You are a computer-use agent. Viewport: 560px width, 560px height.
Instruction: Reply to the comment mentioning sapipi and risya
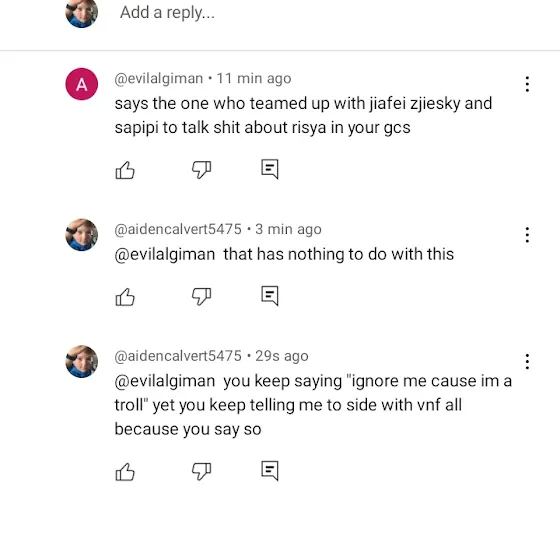[270, 169]
